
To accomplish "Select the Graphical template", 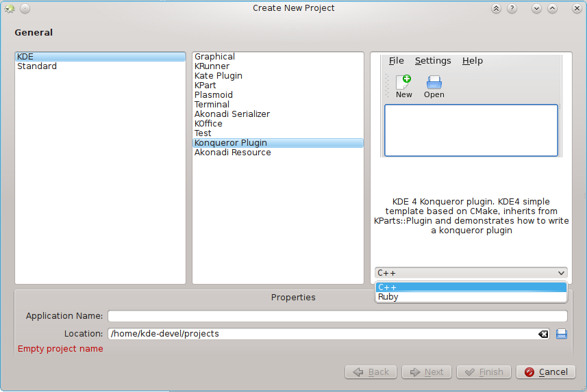I will coord(278,57).
